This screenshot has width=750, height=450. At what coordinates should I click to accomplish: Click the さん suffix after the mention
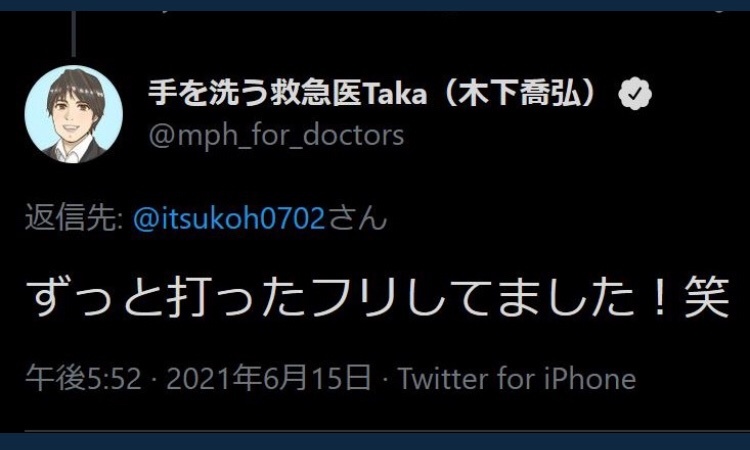tap(357, 219)
